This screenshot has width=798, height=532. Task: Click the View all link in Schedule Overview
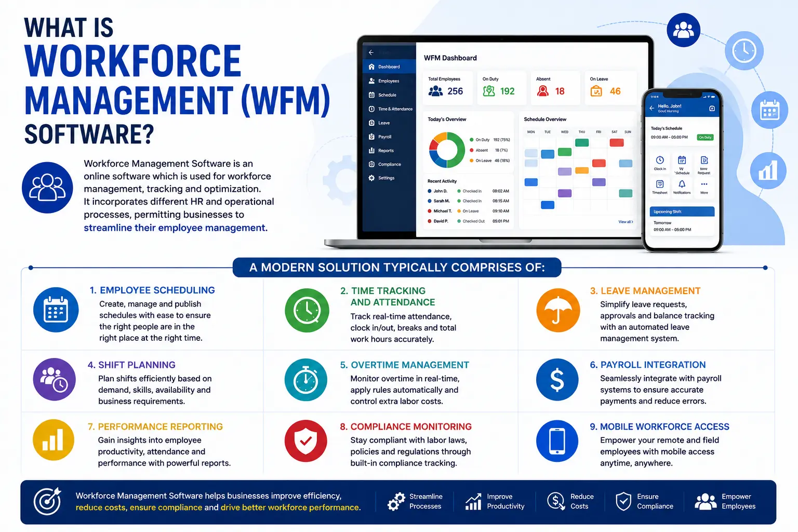(x=626, y=222)
